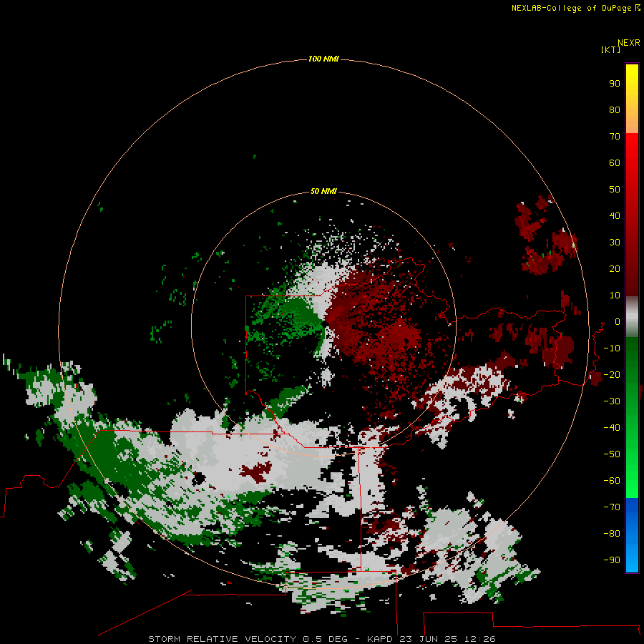This screenshot has width=644, height=644.
Task: Select the -20 value on the velocity scale
Action: click(612, 375)
